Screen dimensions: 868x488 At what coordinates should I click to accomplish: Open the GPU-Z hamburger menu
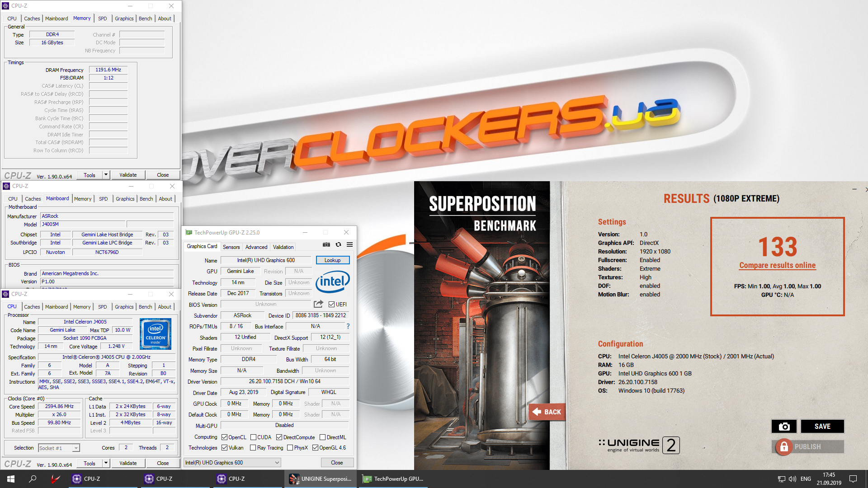(349, 244)
